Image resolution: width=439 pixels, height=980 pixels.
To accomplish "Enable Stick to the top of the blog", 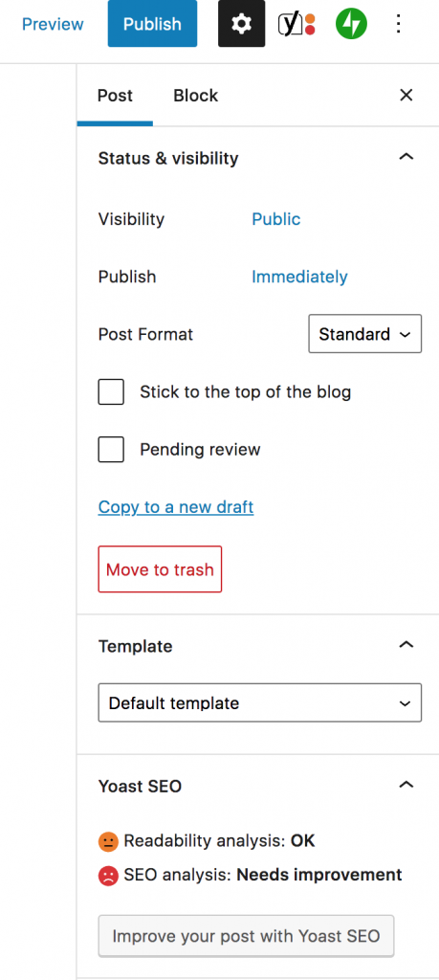I will click(x=111, y=391).
